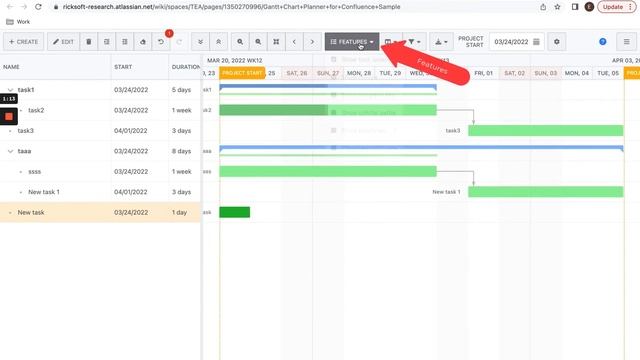Click taaa blue summary bar
640x360 pixels.
(421, 148)
